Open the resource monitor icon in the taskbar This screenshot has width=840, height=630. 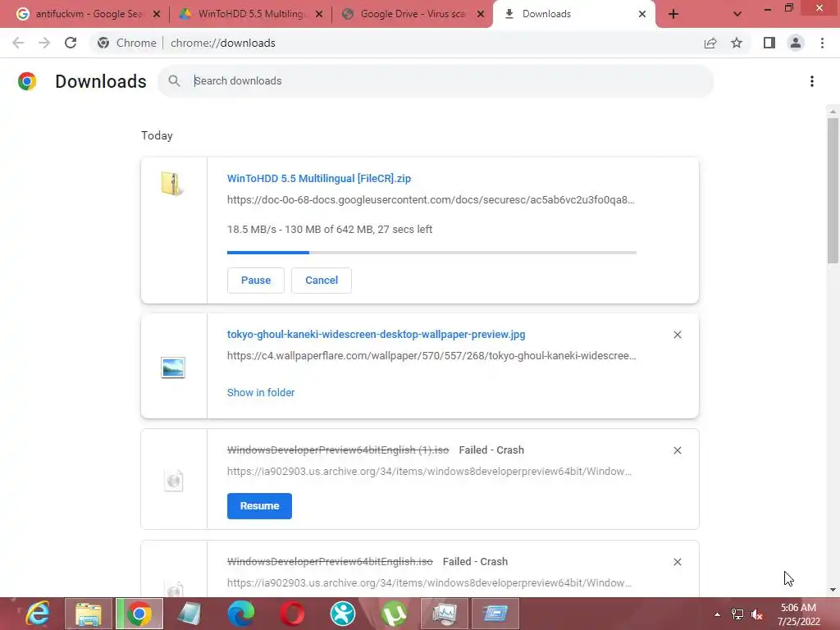click(445, 614)
